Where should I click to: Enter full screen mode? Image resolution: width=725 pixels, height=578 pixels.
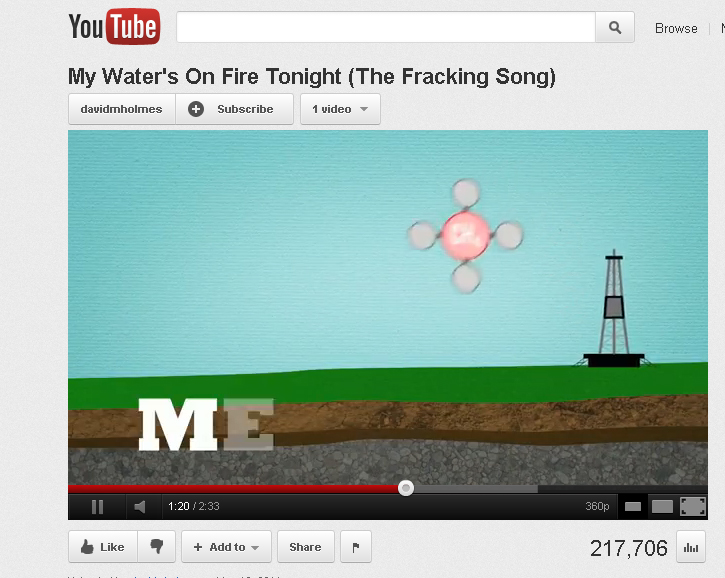(693, 506)
